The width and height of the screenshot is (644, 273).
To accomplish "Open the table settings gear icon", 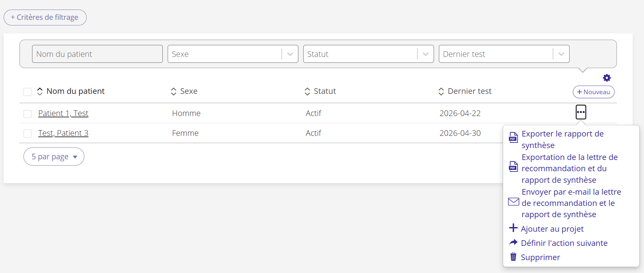I will [607, 78].
